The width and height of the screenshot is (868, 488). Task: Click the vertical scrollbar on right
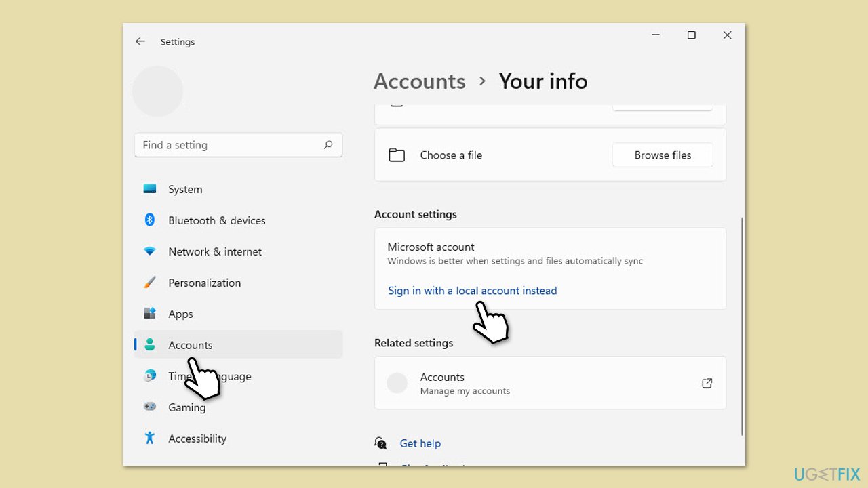coord(743,325)
